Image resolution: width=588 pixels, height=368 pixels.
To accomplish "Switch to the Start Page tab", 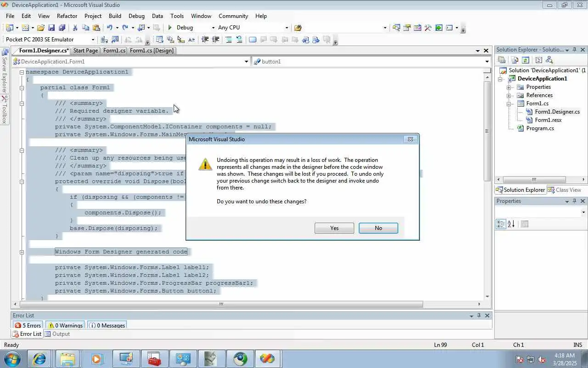I will (x=85, y=51).
